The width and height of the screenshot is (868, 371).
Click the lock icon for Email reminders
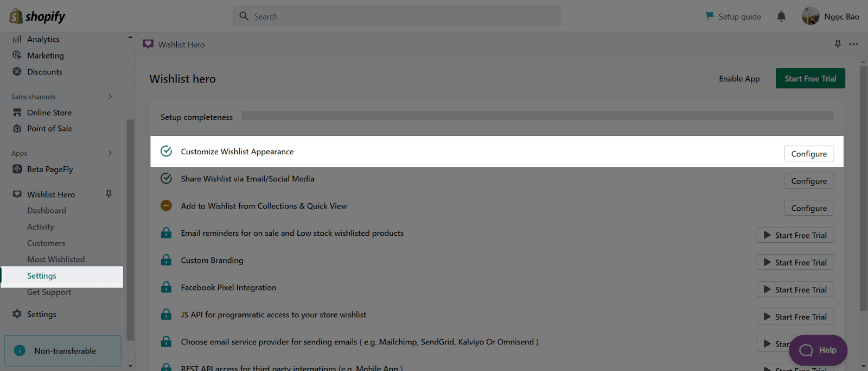click(167, 232)
